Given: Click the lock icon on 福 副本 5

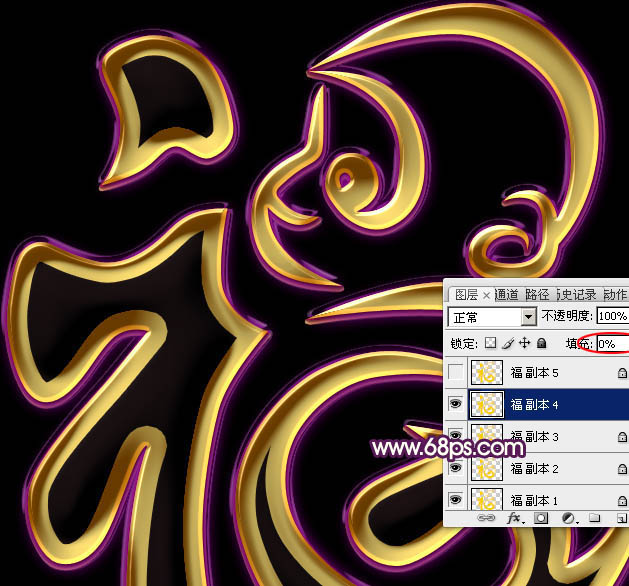Looking at the screenshot, I should 622,373.
